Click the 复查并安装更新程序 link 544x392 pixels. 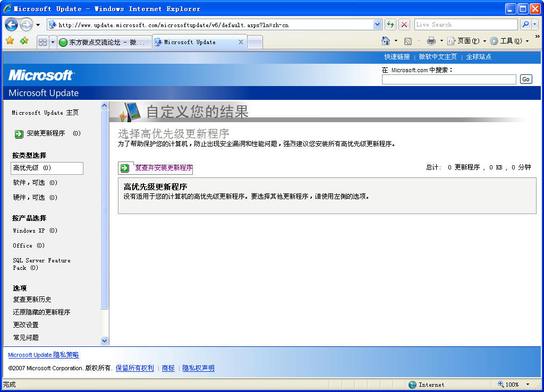[164, 168]
